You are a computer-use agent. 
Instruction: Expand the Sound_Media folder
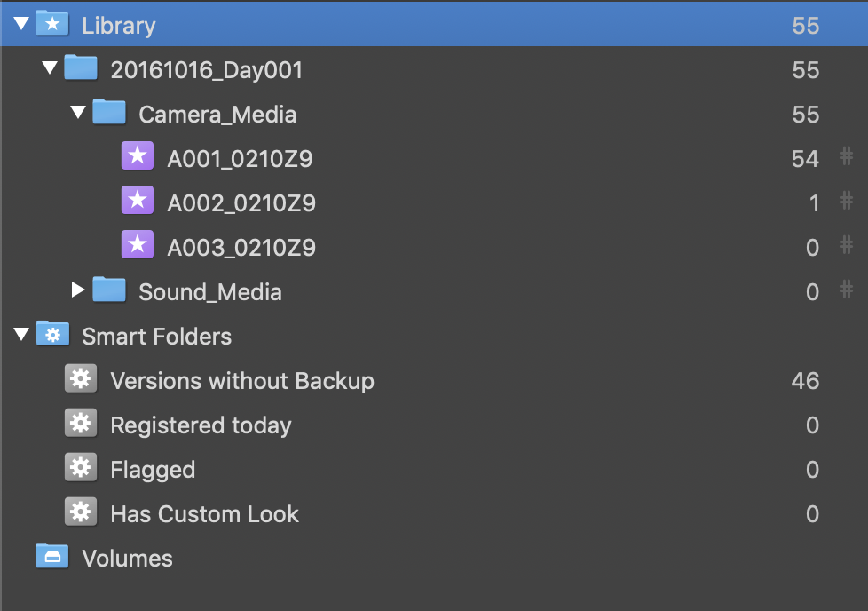click(x=78, y=290)
